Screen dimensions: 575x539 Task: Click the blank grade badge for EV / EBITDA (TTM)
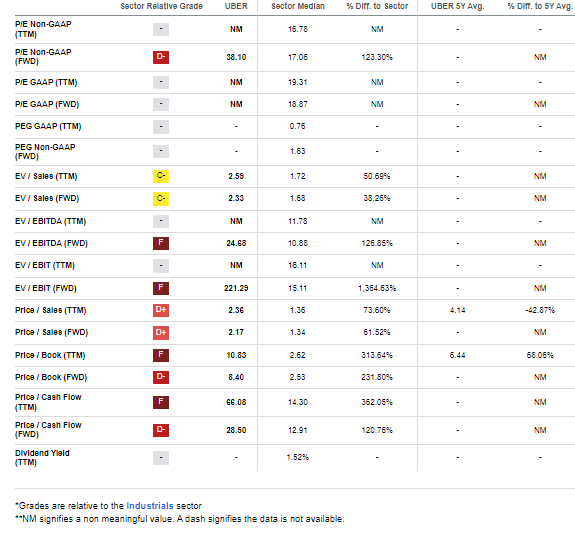(161, 221)
